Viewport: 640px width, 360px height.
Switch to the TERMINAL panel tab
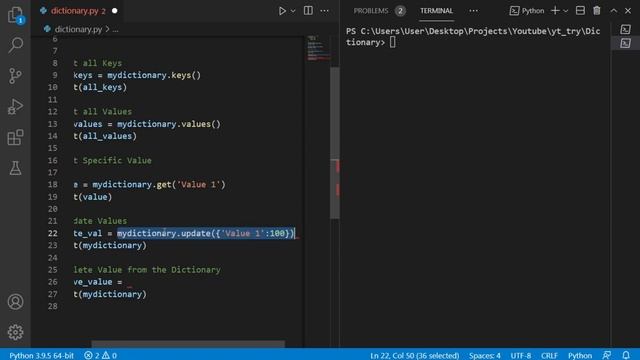click(x=436, y=11)
